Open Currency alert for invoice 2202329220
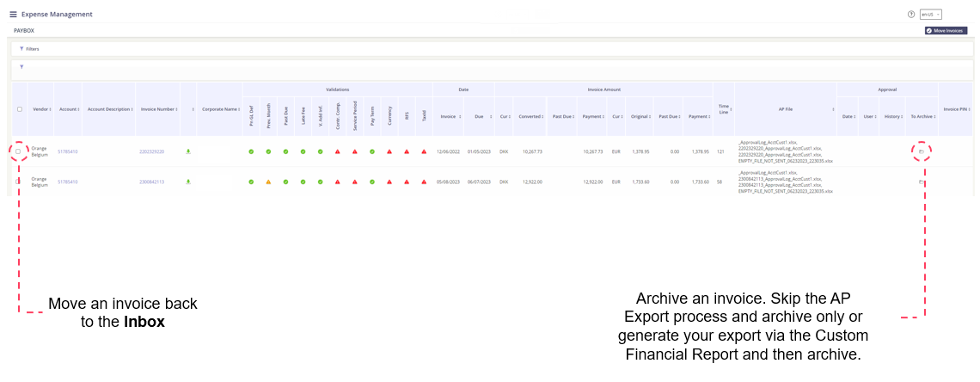This screenshot has height=382, width=980. coord(389,151)
